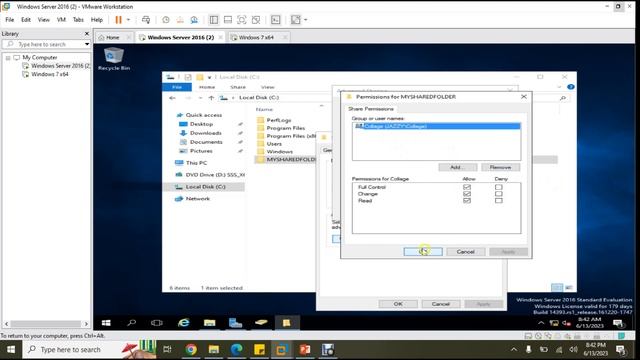Viewport: 640px width, 360px height.
Task: Click the Library horizontal scrollbar
Action: click(x=46, y=324)
